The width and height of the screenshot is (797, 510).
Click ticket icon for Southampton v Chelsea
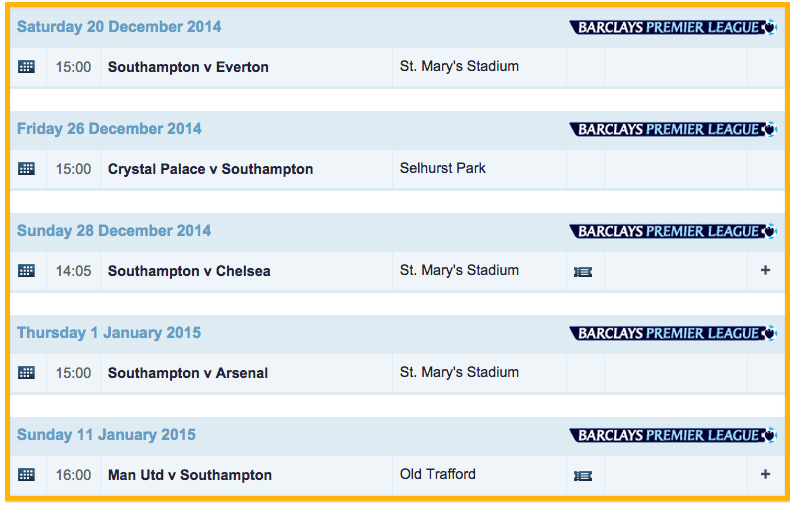pos(583,271)
